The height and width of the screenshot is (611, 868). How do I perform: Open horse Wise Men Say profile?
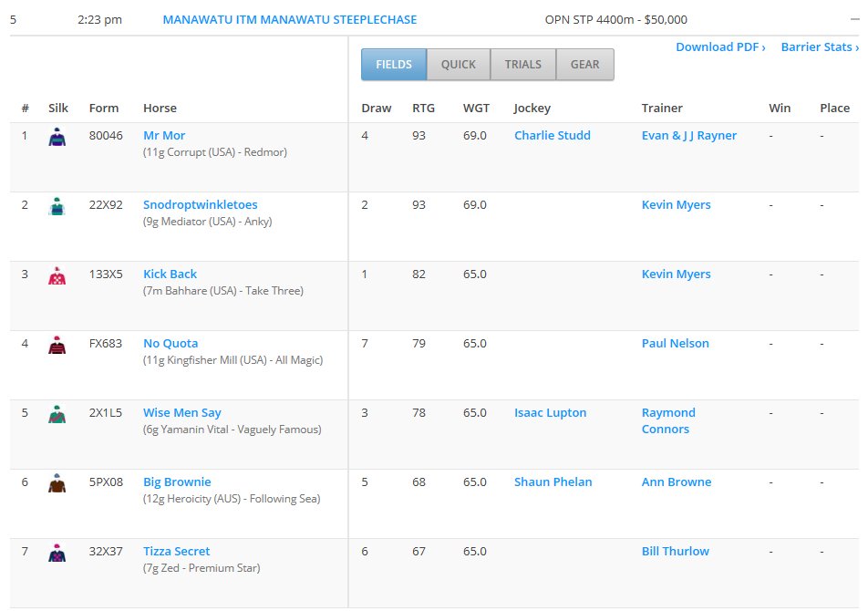pos(182,413)
